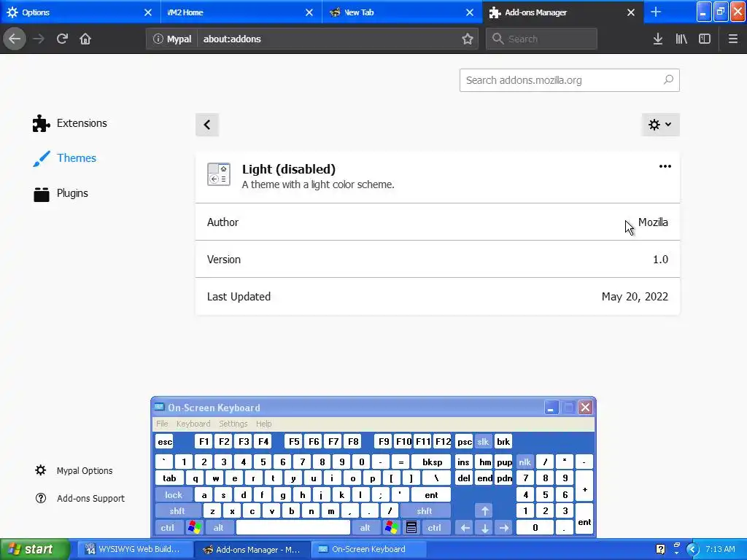Click the bksp key
747x560 pixels.
(x=432, y=462)
